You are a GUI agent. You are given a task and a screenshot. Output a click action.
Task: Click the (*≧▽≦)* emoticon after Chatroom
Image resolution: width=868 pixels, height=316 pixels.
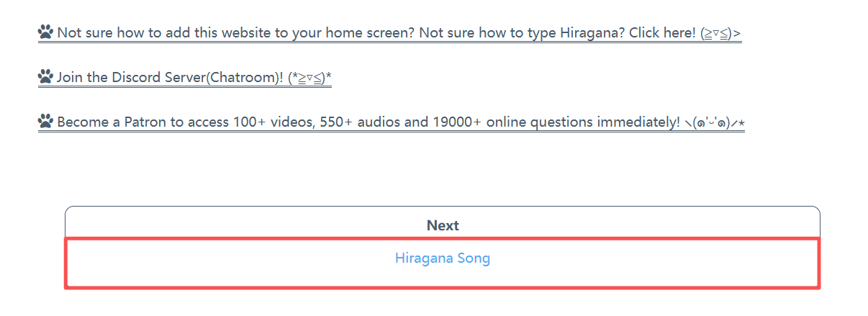tap(309, 78)
